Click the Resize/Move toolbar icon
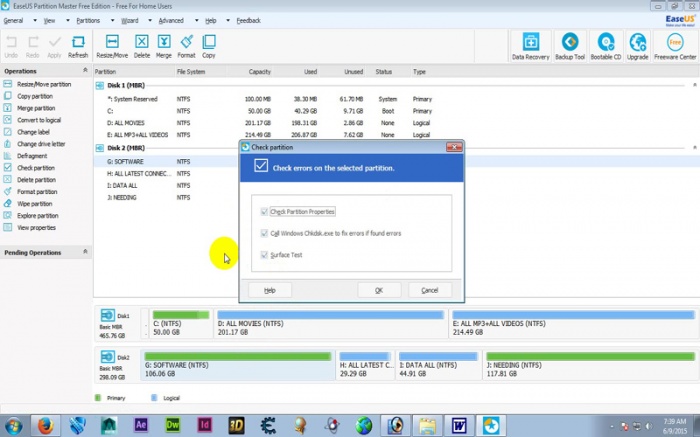This screenshot has height=437, width=700. coord(113,45)
